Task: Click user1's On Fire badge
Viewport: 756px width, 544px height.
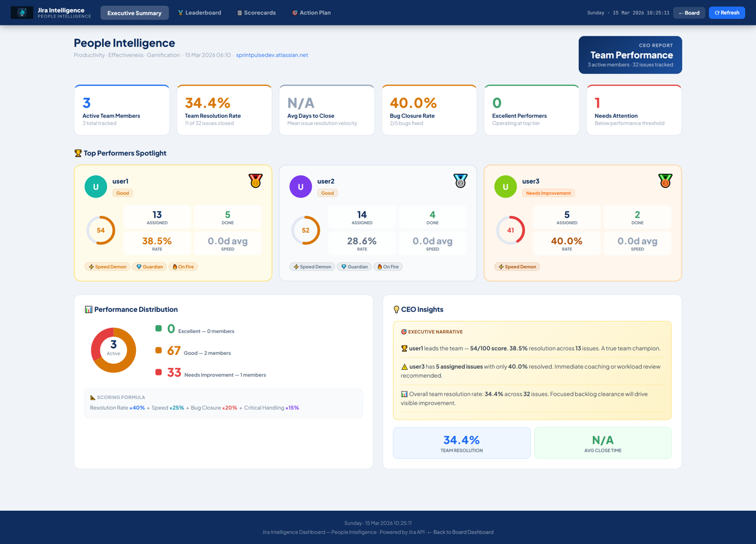Action: point(183,267)
